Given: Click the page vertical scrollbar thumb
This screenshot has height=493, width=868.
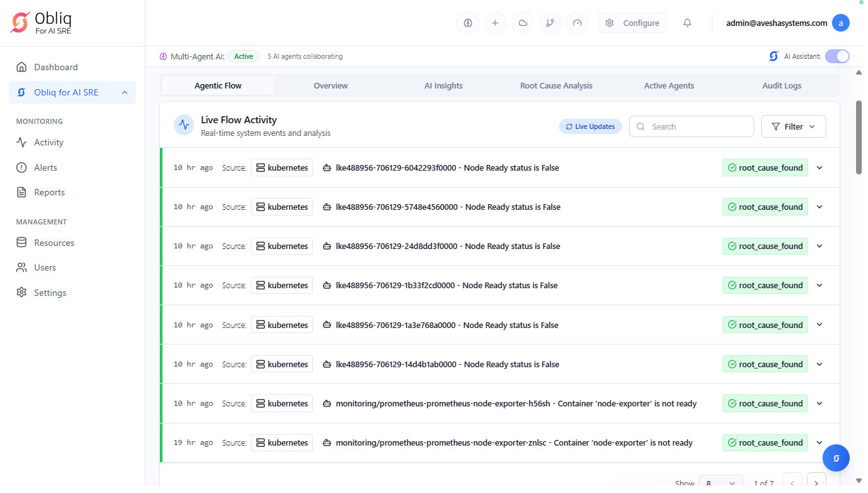Looking at the screenshot, I should pos(859,137).
